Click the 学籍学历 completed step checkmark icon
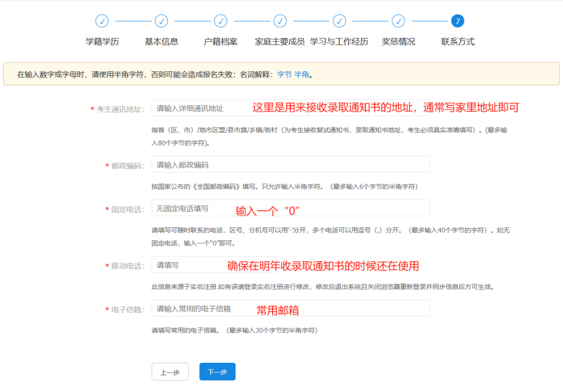563x392 pixels. pos(102,21)
